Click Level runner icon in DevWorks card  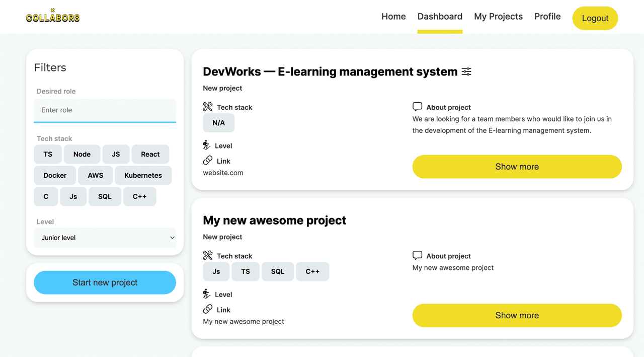[207, 145]
